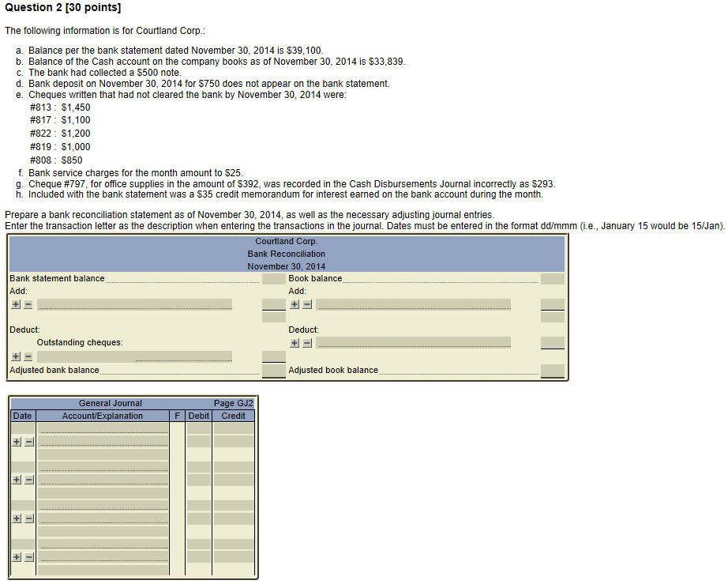728x584 pixels.
Task: Remove an Outstanding cheques row
Action: click(x=28, y=356)
